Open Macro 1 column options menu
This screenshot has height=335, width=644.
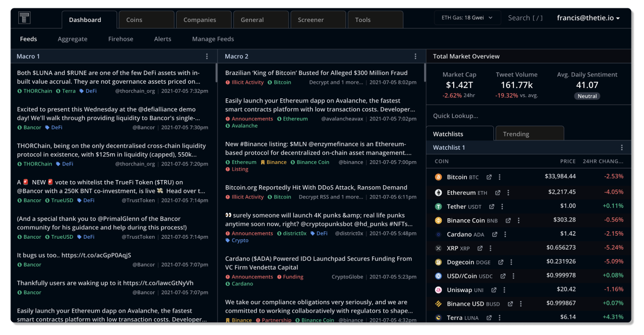point(207,57)
